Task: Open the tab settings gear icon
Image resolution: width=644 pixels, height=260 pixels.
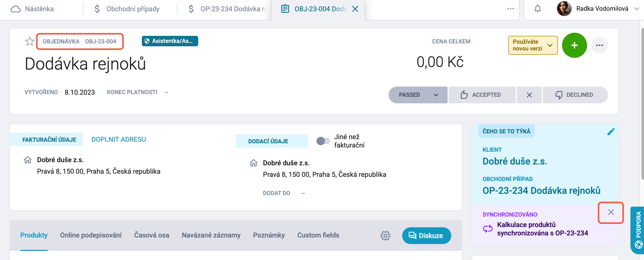Action: pyautogui.click(x=385, y=235)
